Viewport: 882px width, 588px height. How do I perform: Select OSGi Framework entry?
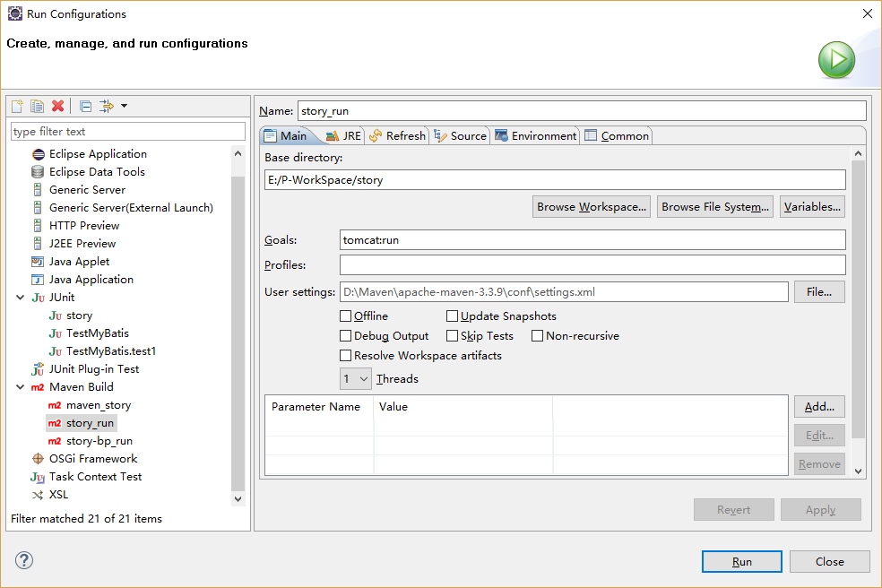click(93, 459)
